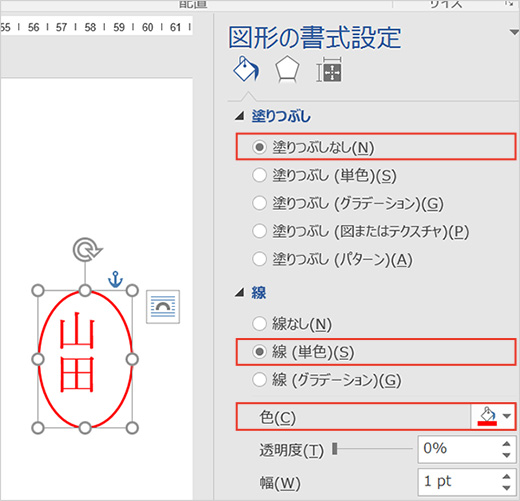Open the task pane options dropdown arrow
520x501 pixels.
pos(514,32)
